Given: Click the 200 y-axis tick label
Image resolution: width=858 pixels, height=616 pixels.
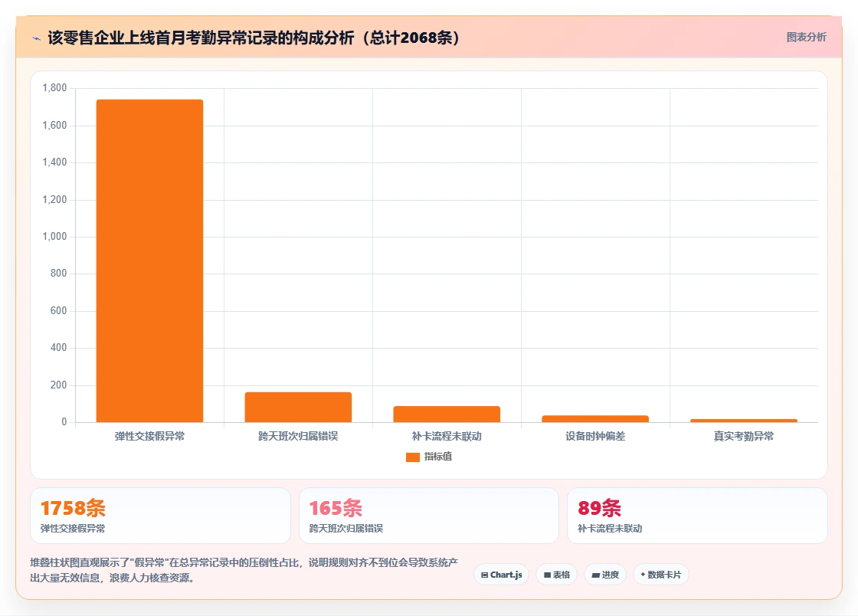Looking at the screenshot, I should click(58, 385).
